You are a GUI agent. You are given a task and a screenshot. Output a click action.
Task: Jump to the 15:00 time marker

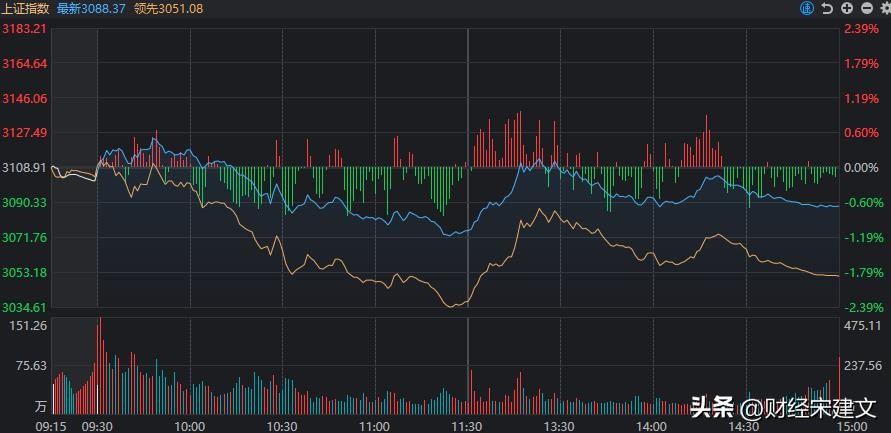[852, 426]
